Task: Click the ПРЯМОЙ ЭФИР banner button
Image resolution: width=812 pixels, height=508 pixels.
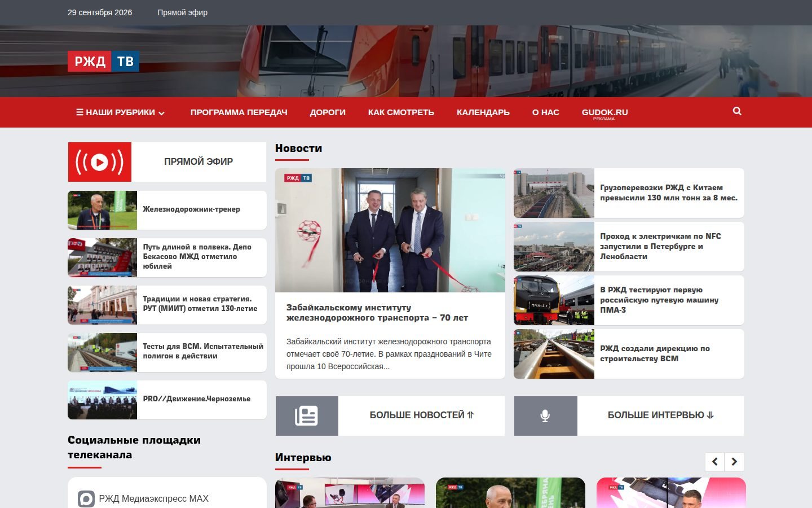Action: [167, 162]
